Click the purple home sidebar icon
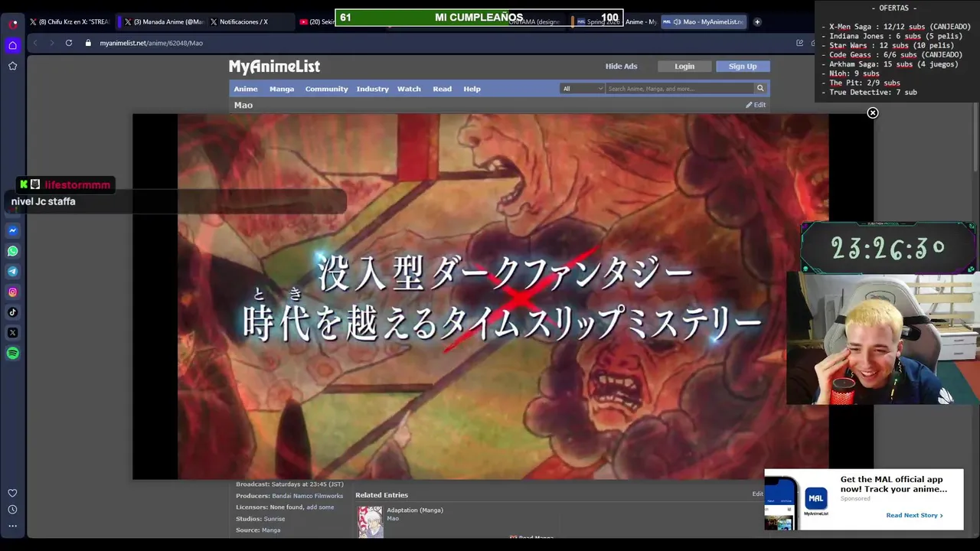 [13, 45]
